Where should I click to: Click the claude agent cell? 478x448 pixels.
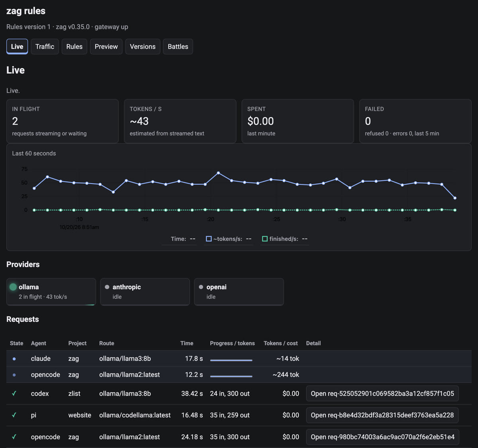tap(41, 359)
